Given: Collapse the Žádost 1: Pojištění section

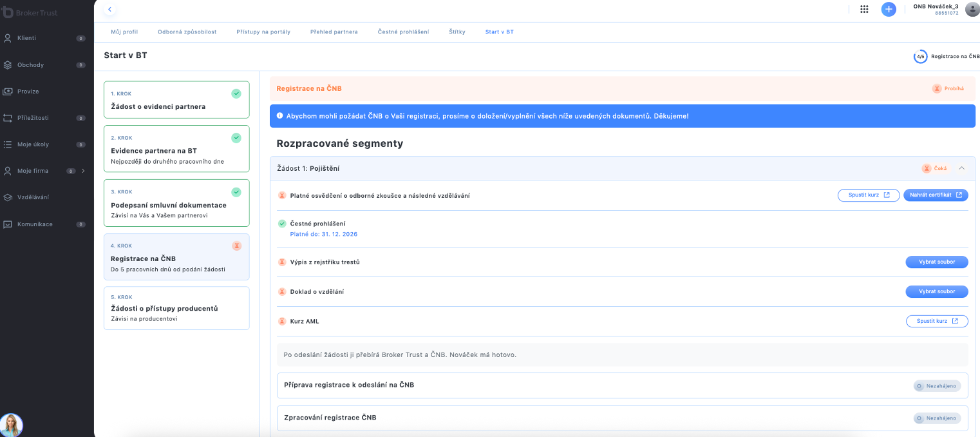Looking at the screenshot, I should pyautogui.click(x=961, y=168).
